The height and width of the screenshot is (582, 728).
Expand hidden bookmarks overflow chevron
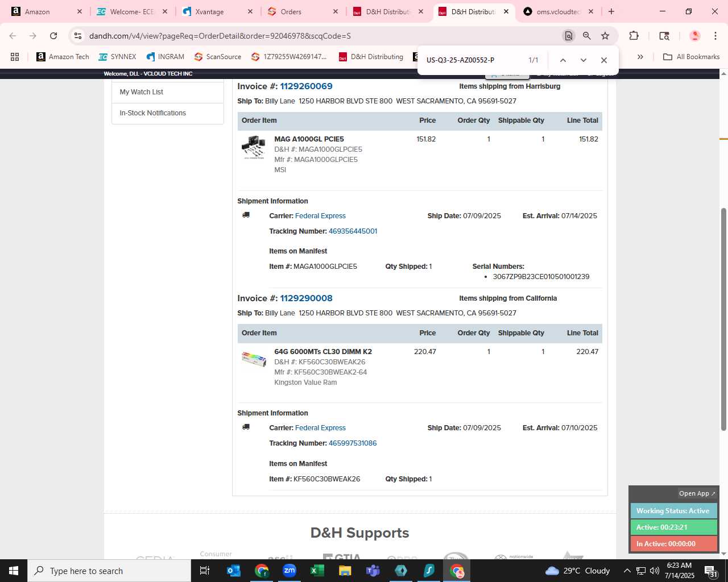click(640, 57)
